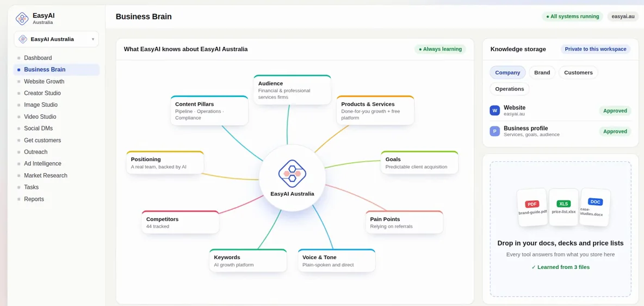644x306 pixels.
Task: Click the brand-guide.pdf file icon
Action: pyautogui.click(x=532, y=207)
